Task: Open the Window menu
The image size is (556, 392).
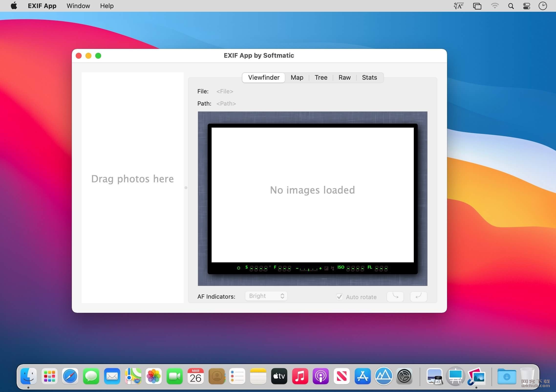Action: point(78,6)
